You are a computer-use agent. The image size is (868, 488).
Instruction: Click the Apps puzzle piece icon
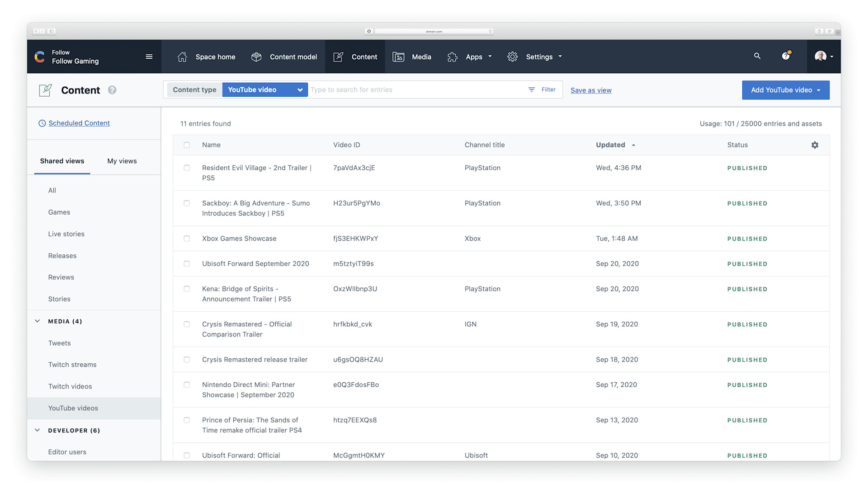pos(452,57)
